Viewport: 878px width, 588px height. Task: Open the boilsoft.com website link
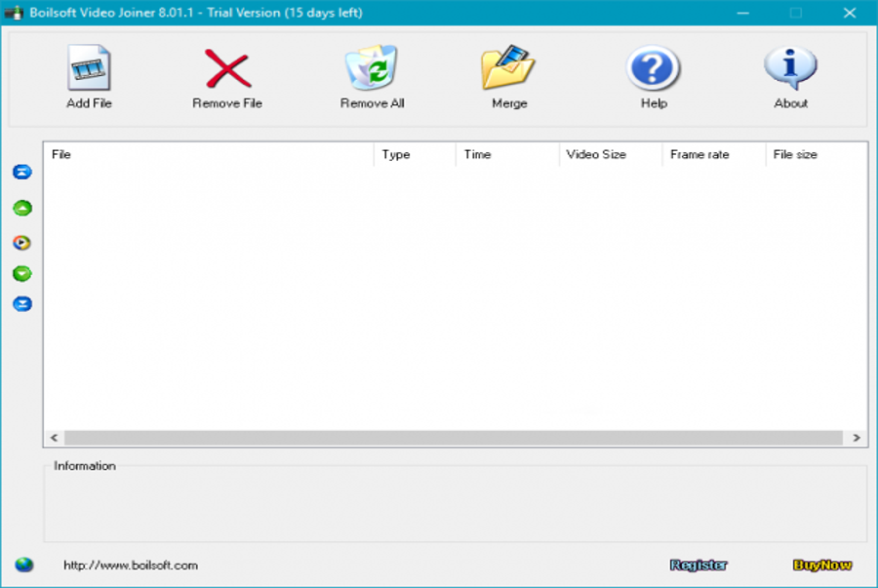(131, 566)
